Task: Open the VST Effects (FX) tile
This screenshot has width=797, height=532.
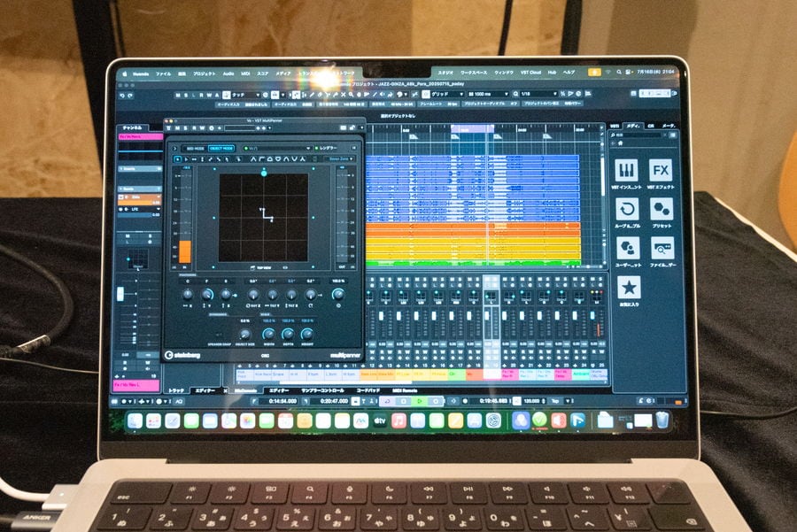Action: [x=660, y=172]
